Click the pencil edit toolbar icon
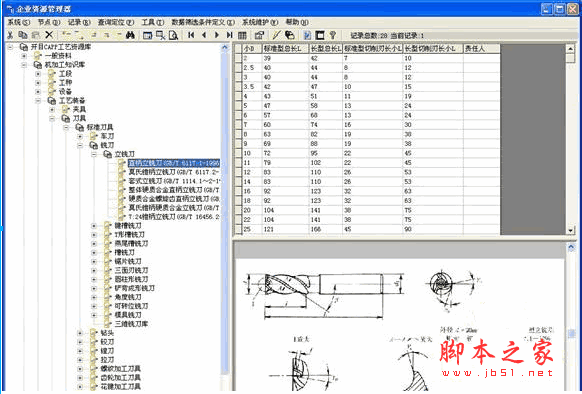 point(276,35)
